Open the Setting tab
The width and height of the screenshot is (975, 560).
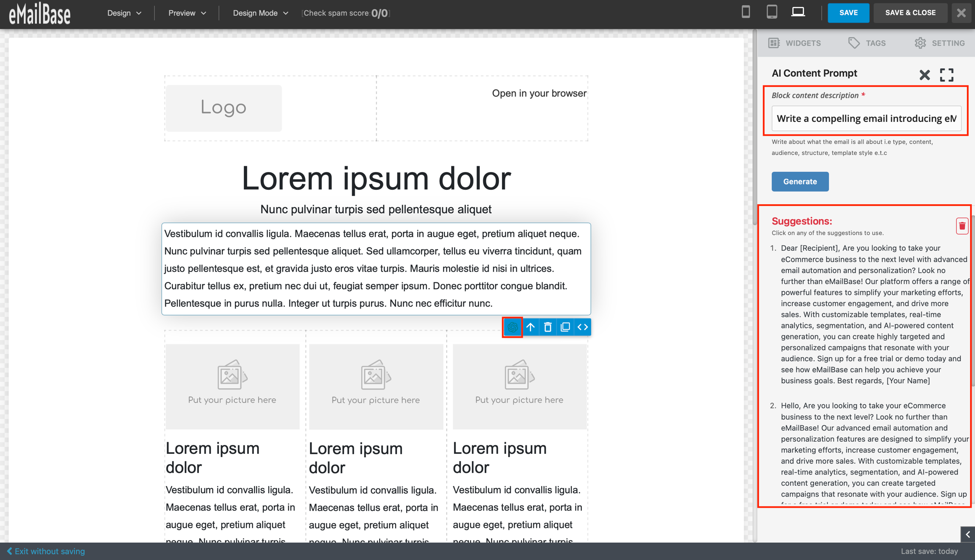pyautogui.click(x=939, y=43)
